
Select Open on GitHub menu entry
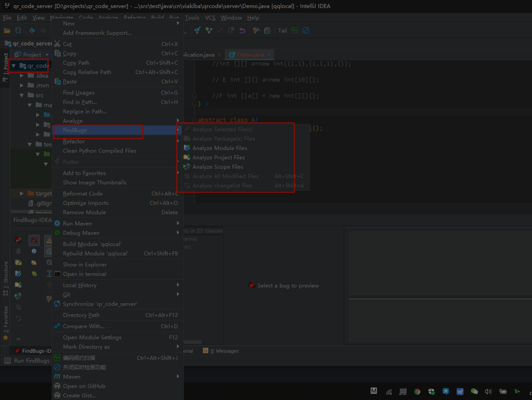pyautogui.click(x=118, y=386)
